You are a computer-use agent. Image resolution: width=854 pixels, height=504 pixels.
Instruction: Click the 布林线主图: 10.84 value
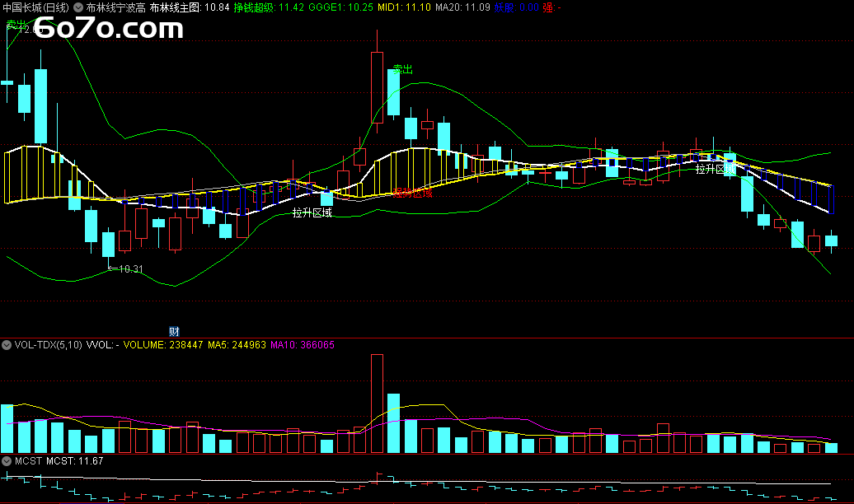tap(190, 7)
